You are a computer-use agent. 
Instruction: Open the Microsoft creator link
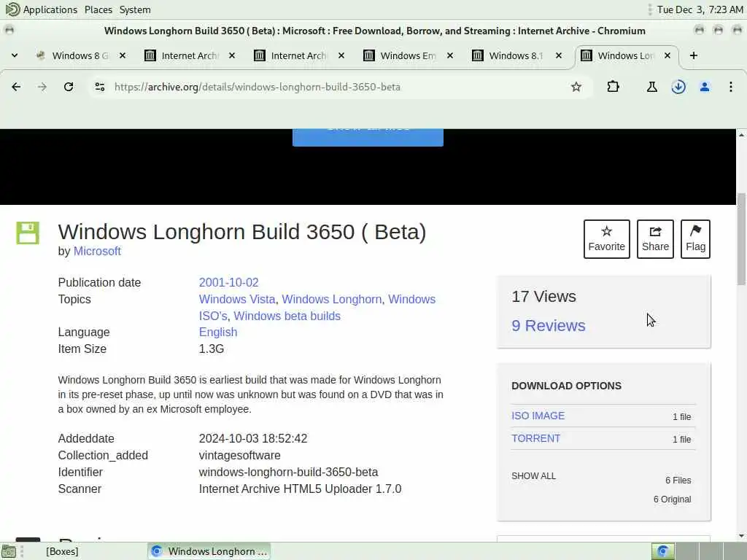[x=97, y=251]
